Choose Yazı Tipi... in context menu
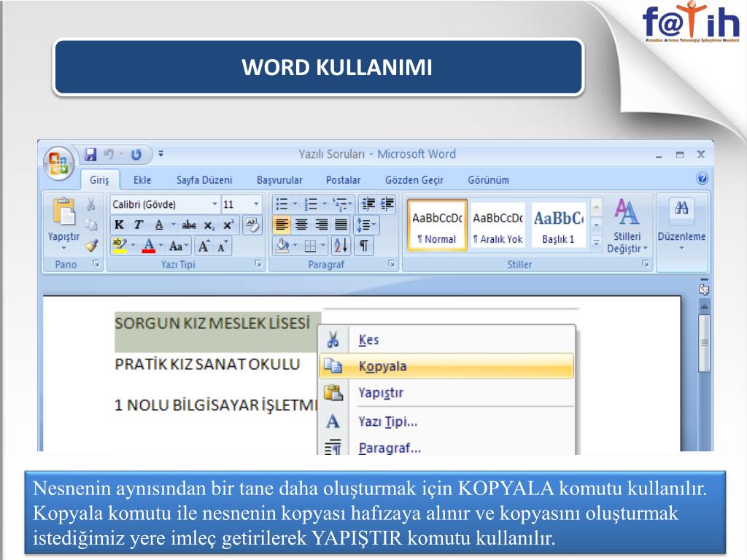 click(x=446, y=421)
